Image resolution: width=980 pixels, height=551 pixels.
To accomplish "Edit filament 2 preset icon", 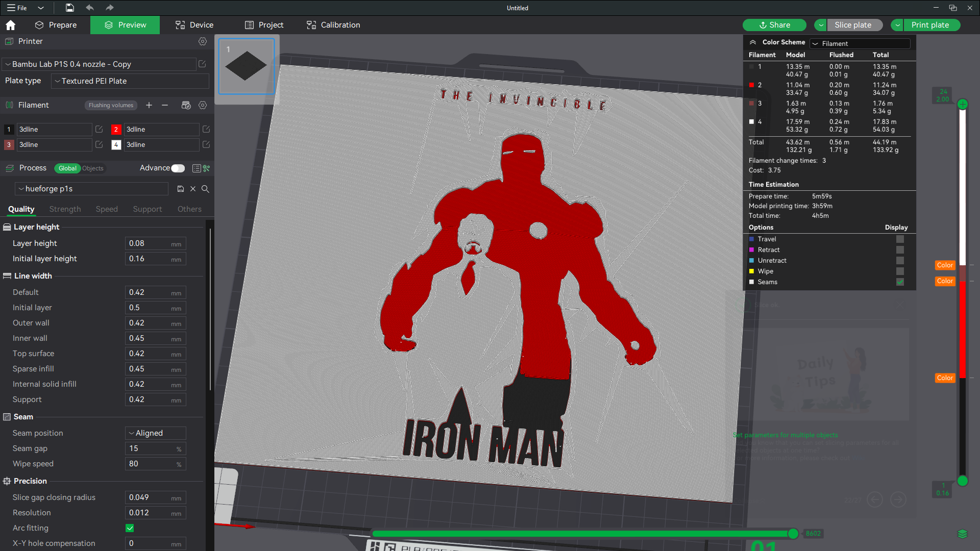I will 206,129.
